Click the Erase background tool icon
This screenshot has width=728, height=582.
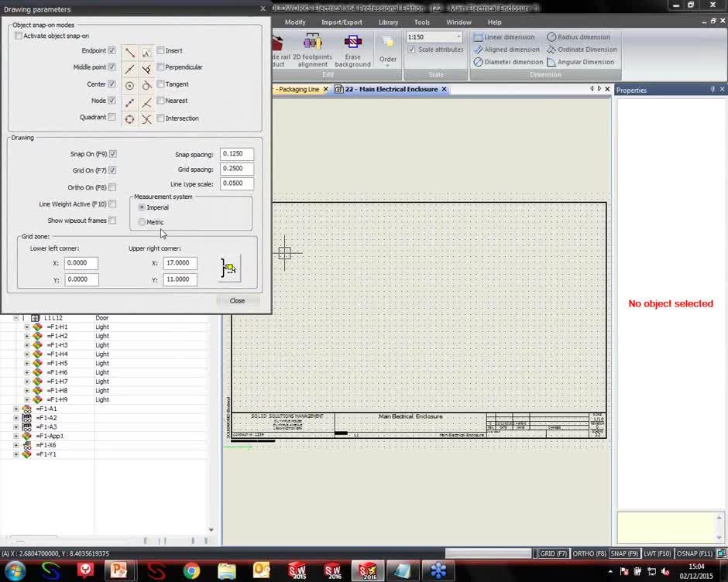pos(352,42)
